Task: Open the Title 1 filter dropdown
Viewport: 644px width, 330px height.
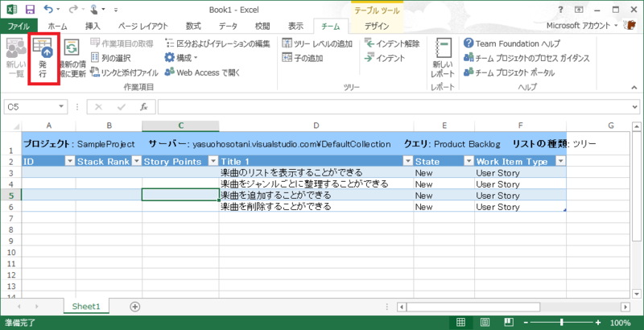Action: (x=408, y=161)
